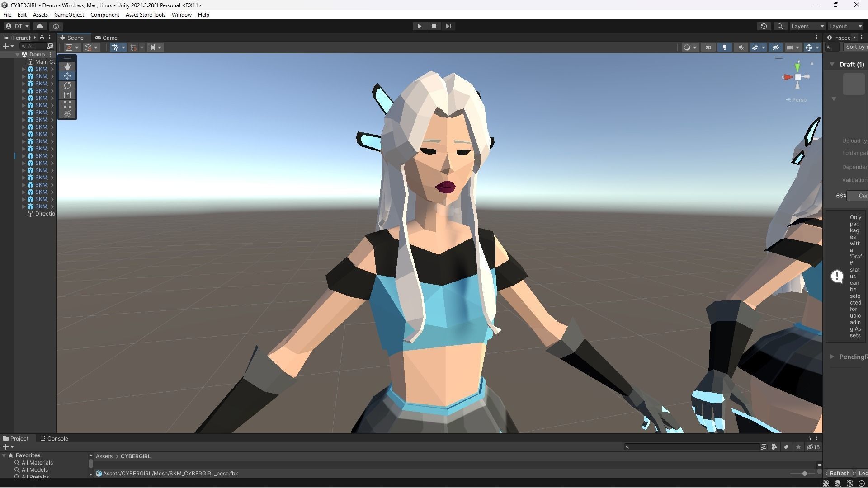Open the Demo scene options menu
This screenshot has width=868, height=488.
coord(50,55)
